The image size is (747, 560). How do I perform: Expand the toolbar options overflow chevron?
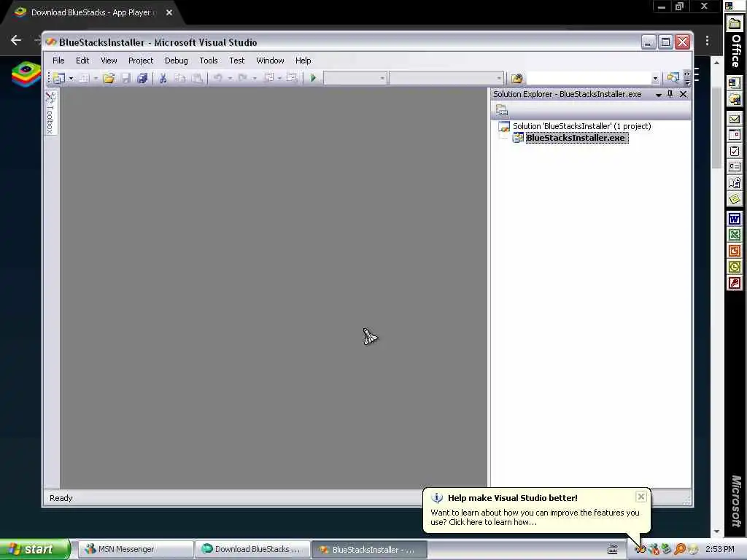pos(687,78)
